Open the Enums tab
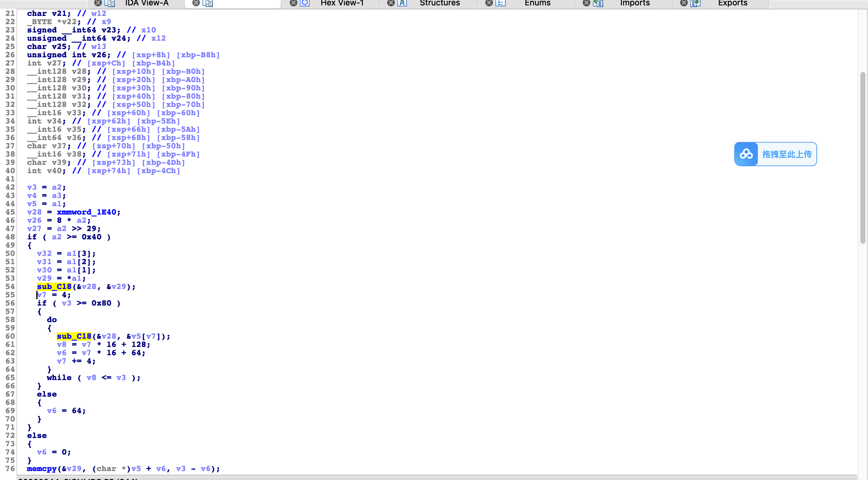 [x=537, y=3]
